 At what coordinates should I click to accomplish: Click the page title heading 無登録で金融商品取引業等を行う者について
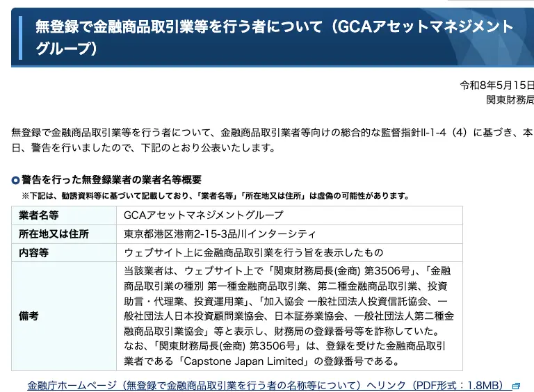tap(274, 37)
